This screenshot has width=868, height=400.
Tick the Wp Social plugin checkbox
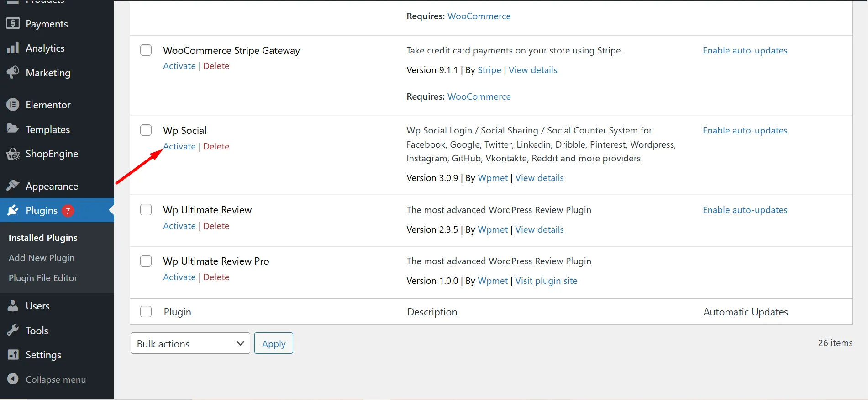pos(146,130)
